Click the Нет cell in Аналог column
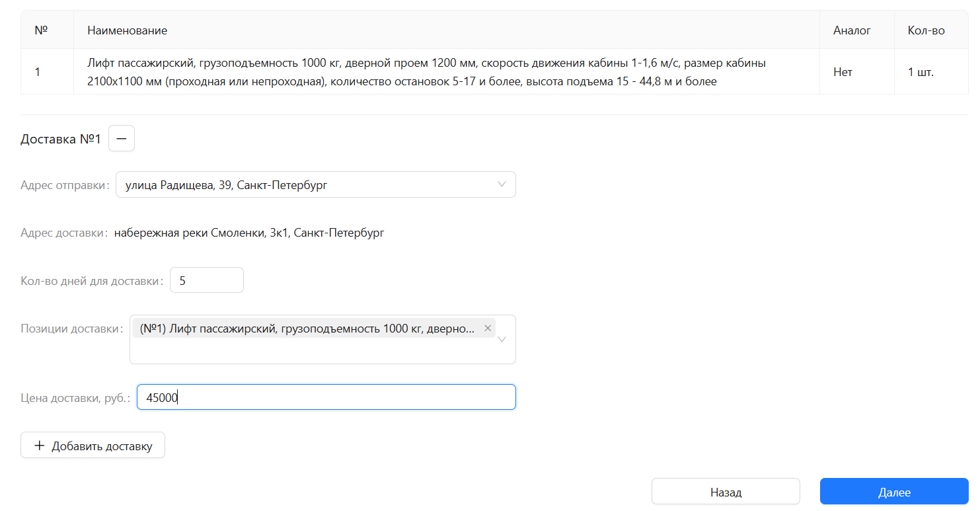This screenshot has width=980, height=511. click(843, 72)
